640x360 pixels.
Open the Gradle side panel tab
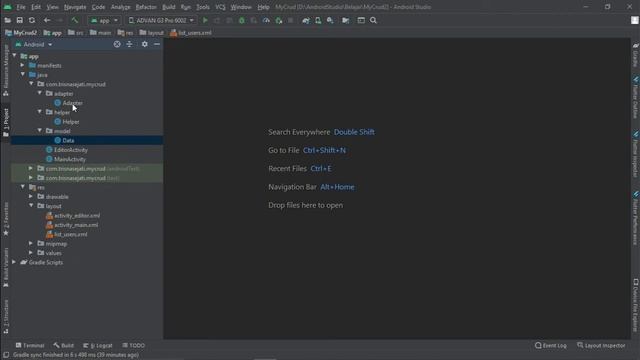(635, 55)
